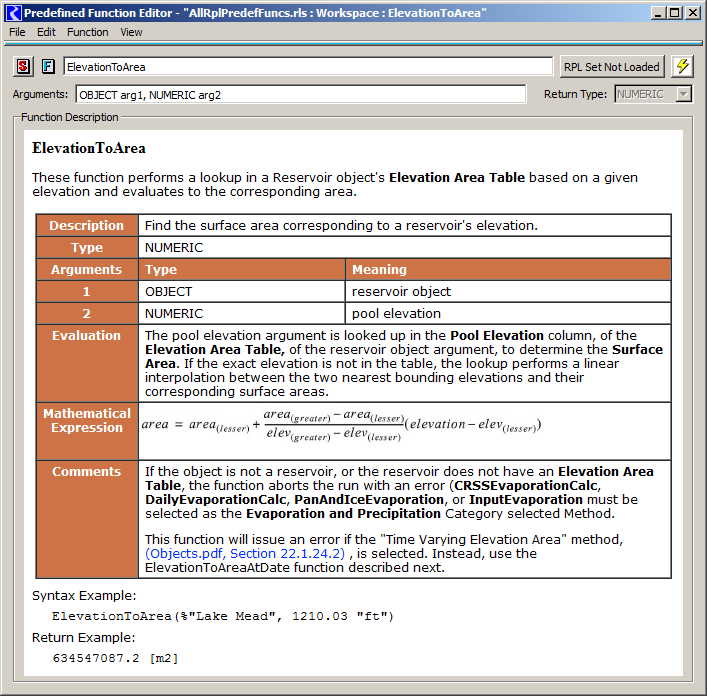Click the Evaluation row header
Viewport: 707px width, 696px height.
coord(87,363)
